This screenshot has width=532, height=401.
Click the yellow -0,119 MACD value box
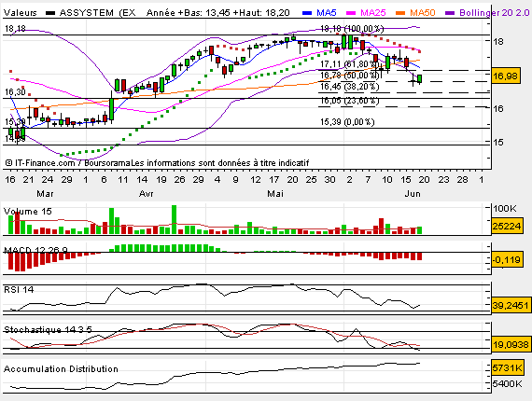(x=506, y=260)
